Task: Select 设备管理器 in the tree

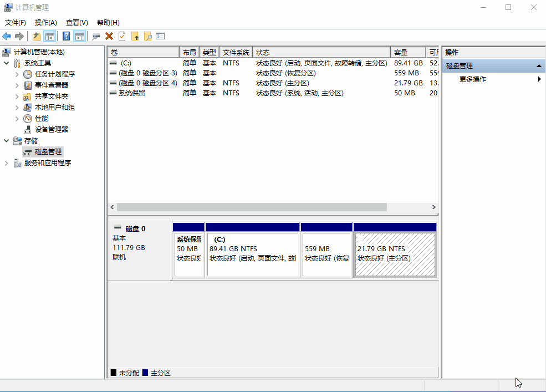Action: (x=52, y=130)
